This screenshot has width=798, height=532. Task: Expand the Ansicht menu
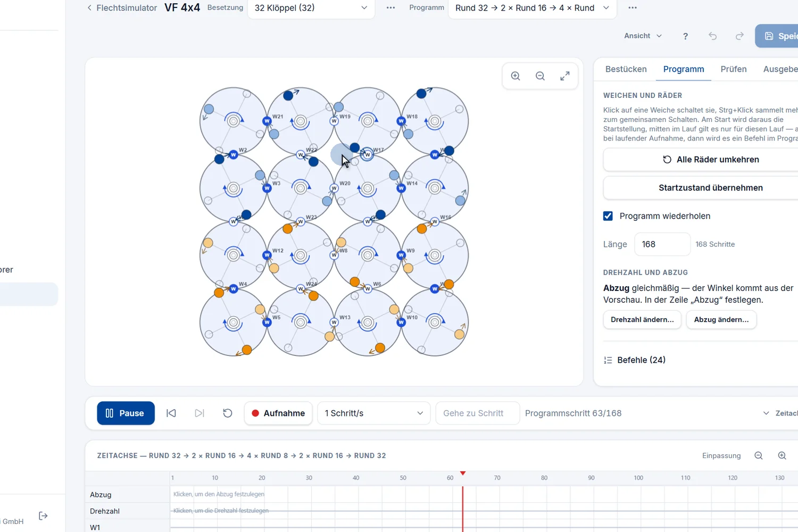(643, 36)
